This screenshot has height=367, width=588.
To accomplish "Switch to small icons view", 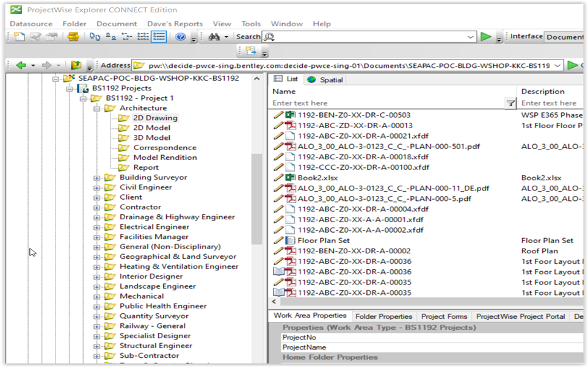I will [x=111, y=37].
